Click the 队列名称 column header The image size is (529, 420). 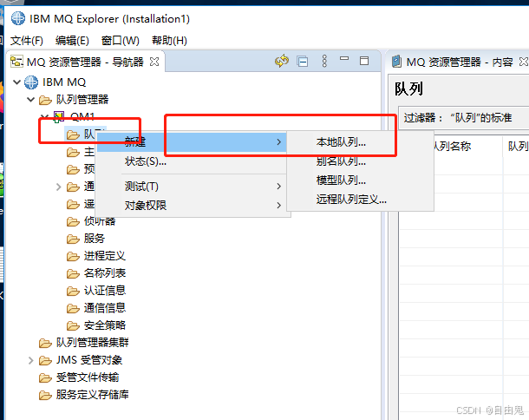(451, 146)
